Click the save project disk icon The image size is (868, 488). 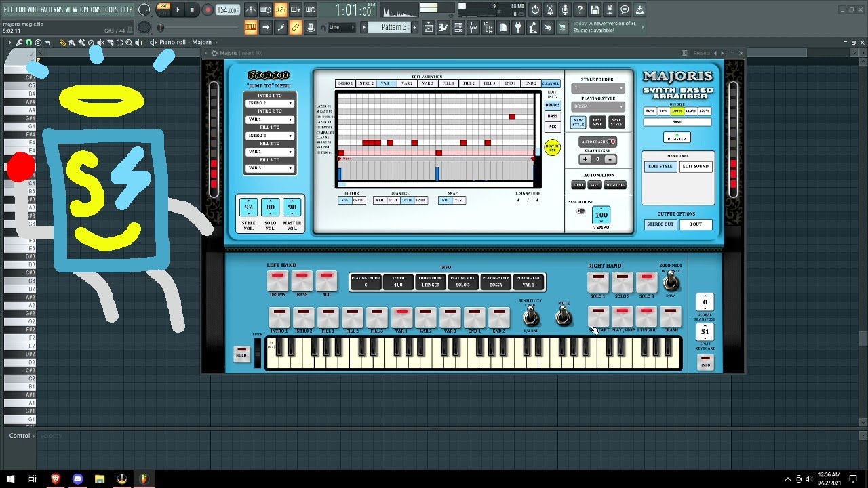595,9
